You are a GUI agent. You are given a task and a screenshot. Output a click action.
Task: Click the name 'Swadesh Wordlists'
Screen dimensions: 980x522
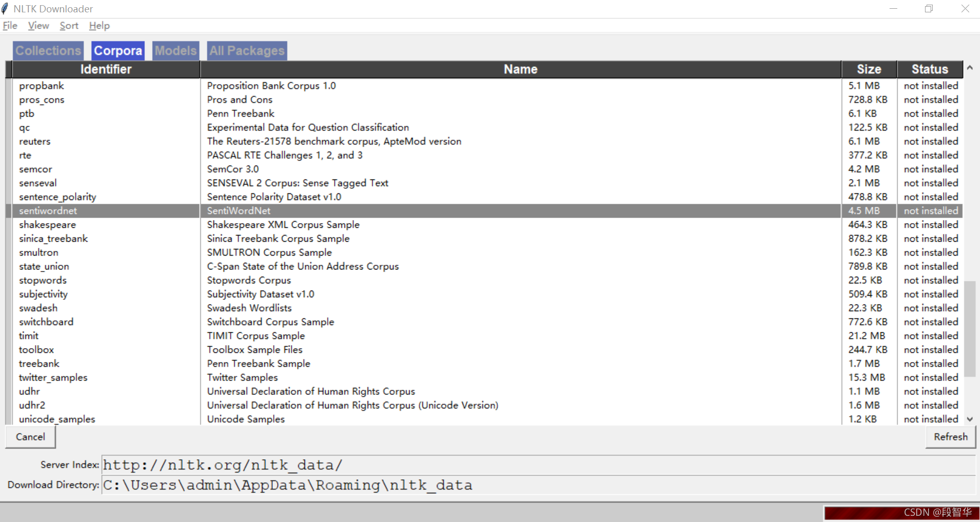point(249,308)
